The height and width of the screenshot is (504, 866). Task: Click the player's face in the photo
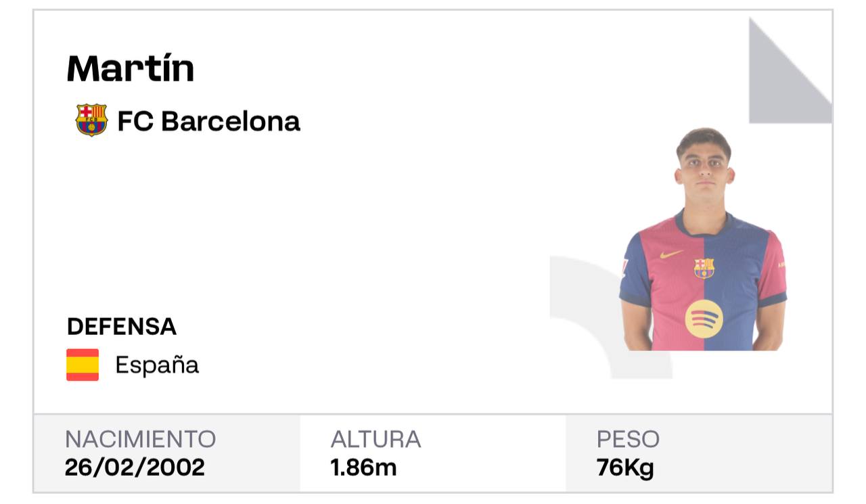tap(704, 169)
